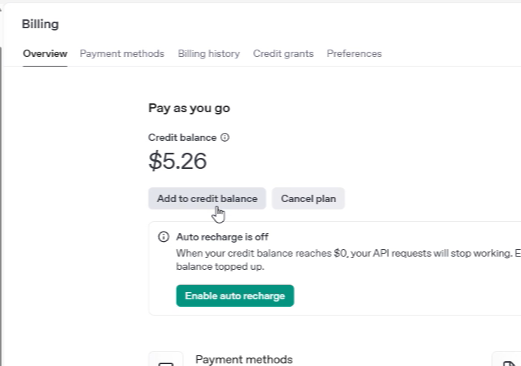This screenshot has width=521, height=366.
Task: Click the document icon at bottom right corner
Action: pyautogui.click(x=508, y=360)
